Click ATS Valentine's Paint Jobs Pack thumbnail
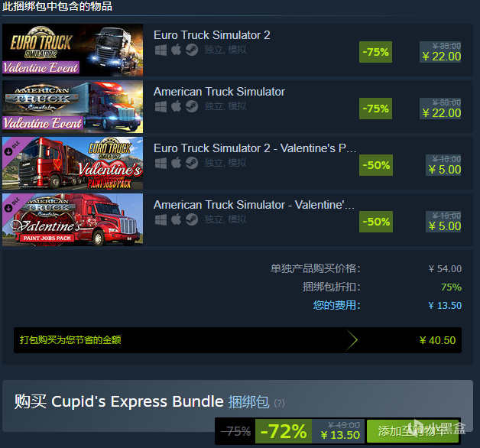This screenshot has height=448, width=480. point(73,219)
